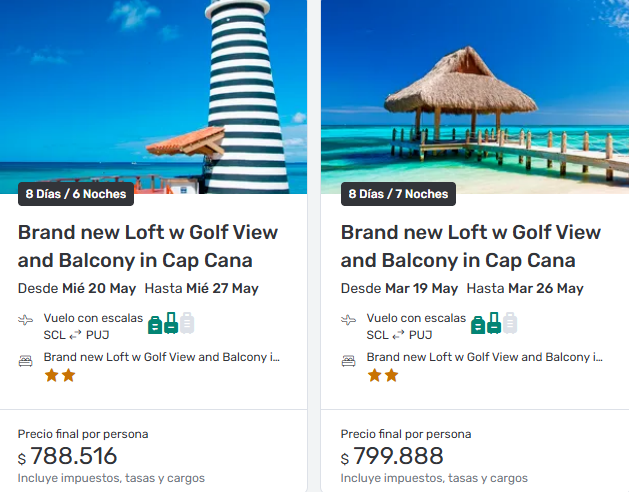Open the package title starting Mié 20 May
Viewport: 629px width, 492px height.
135,246
